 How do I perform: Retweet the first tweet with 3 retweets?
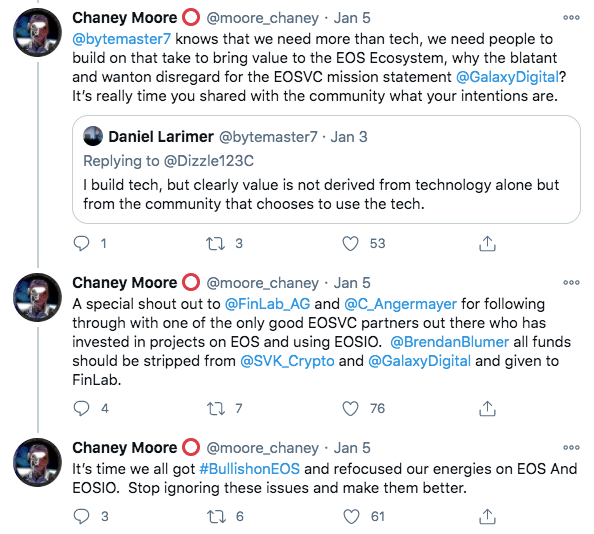tap(215, 244)
